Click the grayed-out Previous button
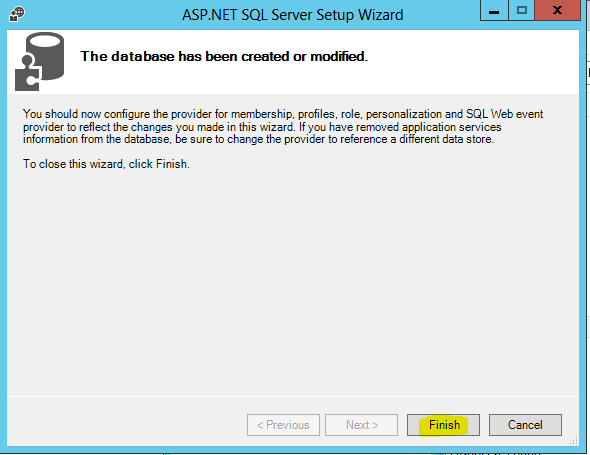The image size is (590, 455). point(283,425)
